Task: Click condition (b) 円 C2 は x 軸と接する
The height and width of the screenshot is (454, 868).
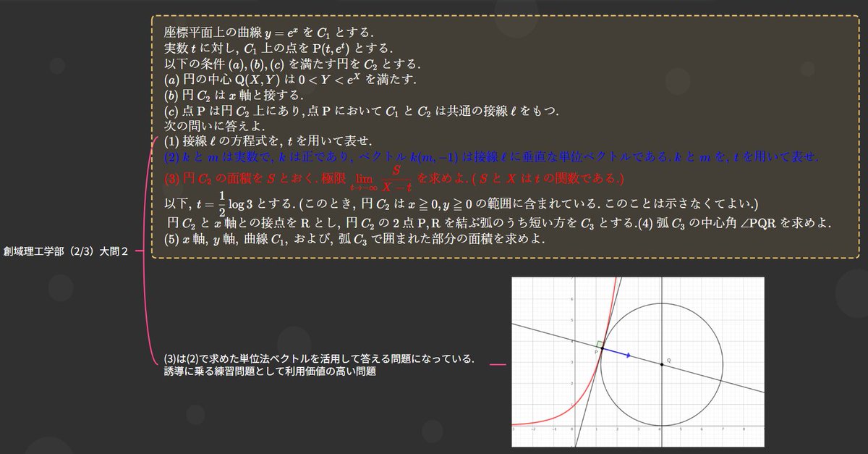Action: pos(234,95)
